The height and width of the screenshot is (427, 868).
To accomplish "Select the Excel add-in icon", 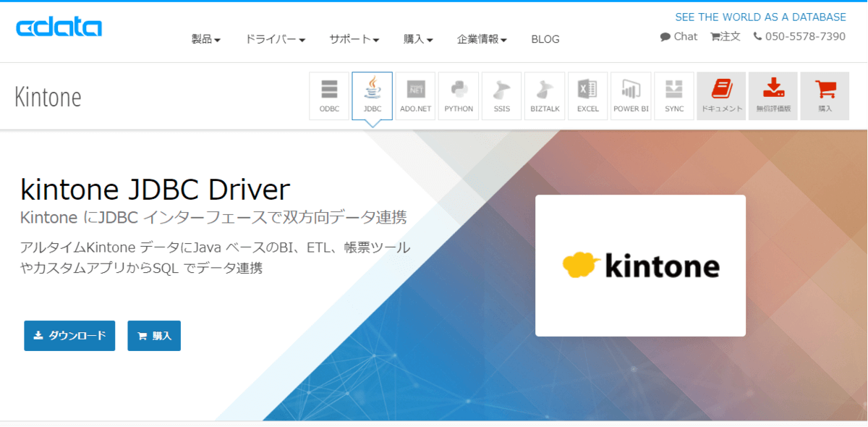I will 588,96.
